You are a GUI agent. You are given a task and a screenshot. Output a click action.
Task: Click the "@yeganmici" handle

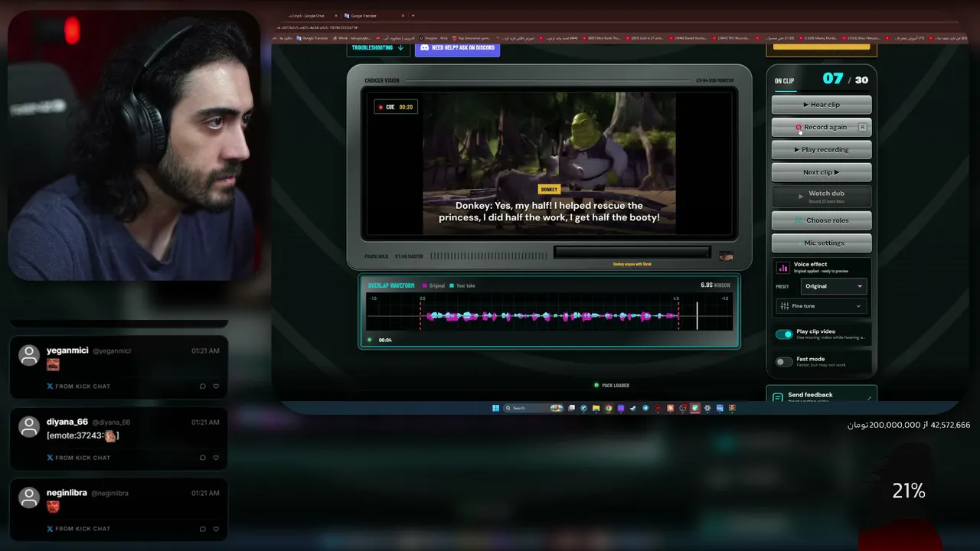pos(112,350)
